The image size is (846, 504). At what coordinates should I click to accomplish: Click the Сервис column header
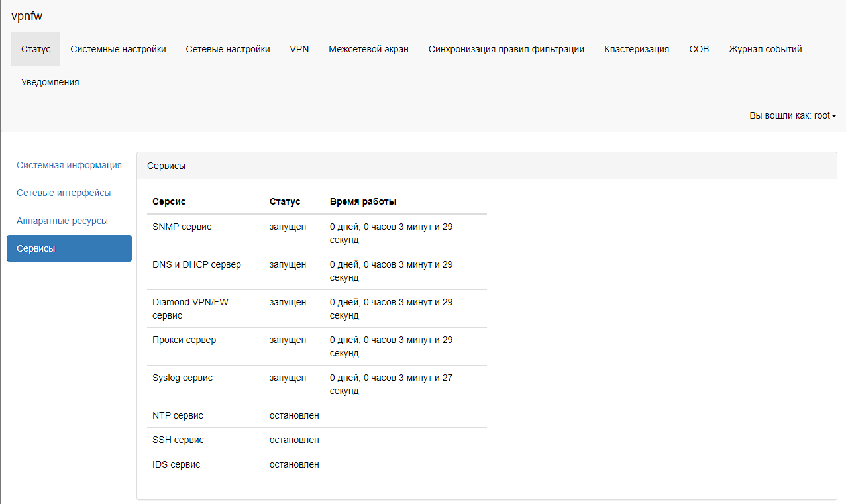pyautogui.click(x=169, y=201)
